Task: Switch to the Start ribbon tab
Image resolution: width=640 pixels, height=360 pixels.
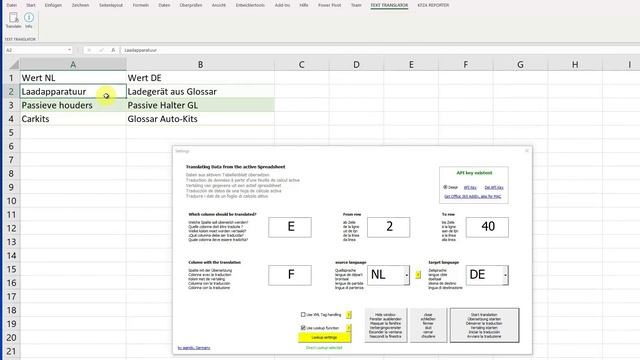Action: coord(31,5)
